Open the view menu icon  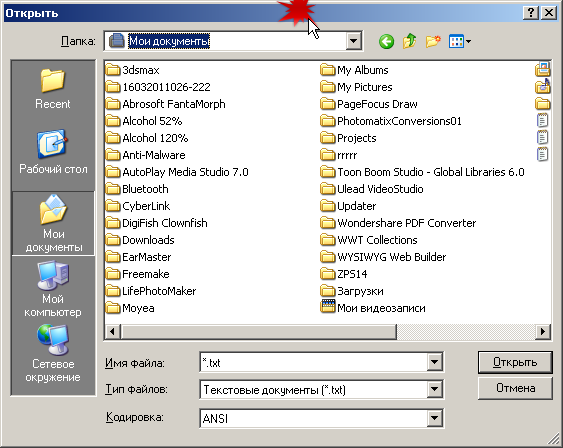coord(460,42)
